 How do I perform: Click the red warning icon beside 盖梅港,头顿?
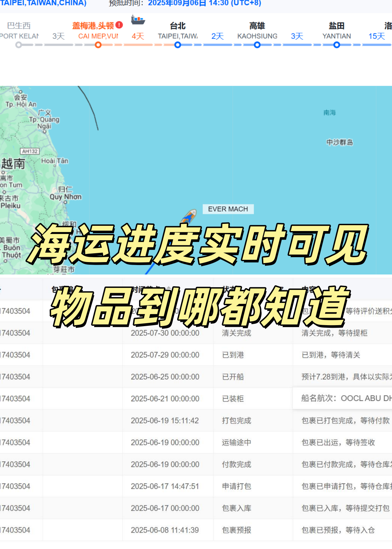point(119,25)
